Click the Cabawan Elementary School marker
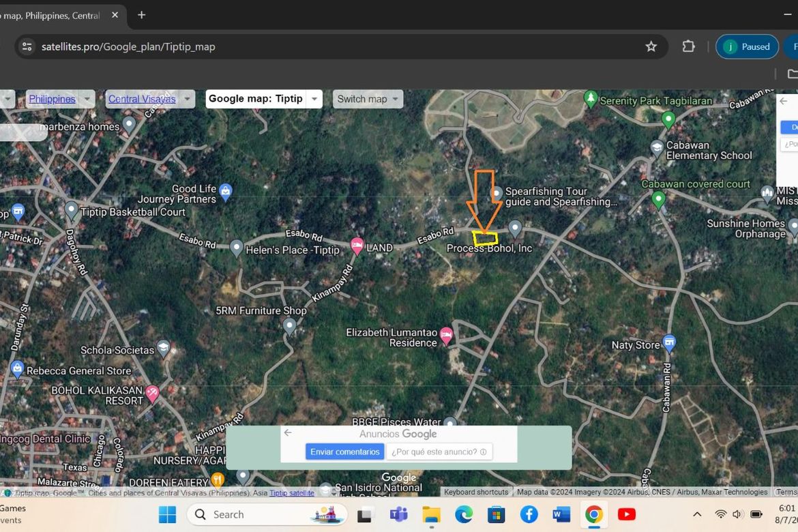The height and width of the screenshot is (532, 798). tap(657, 148)
